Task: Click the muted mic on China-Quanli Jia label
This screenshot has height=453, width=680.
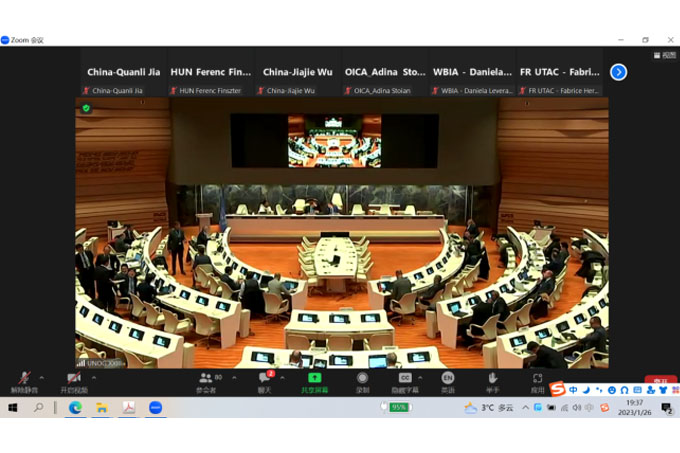Action: click(86, 91)
